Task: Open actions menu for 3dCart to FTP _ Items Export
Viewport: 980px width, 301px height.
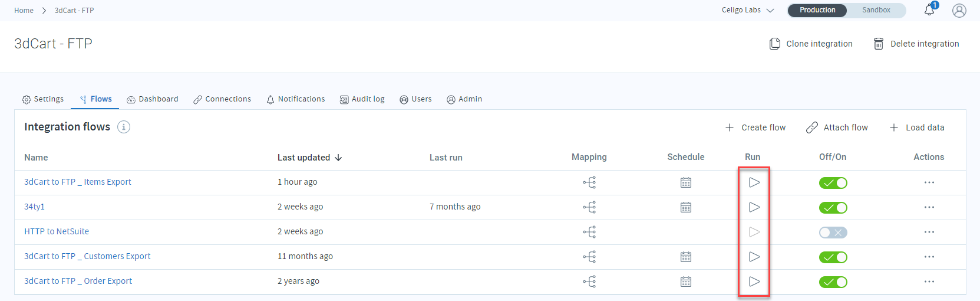Action: [929, 182]
